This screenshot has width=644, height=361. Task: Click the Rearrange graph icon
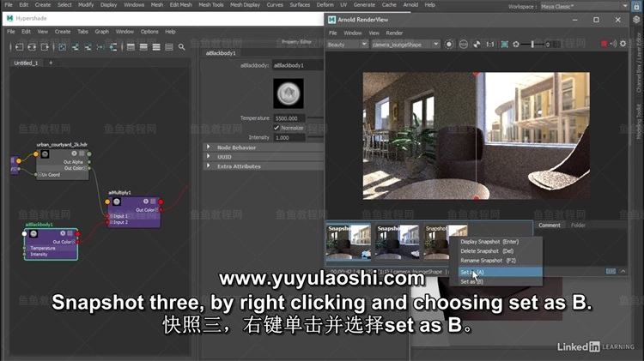[100, 47]
